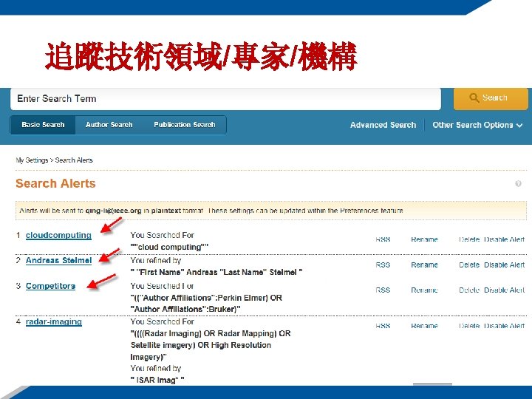Click the ""cloud computing"" query text
Screen dimensions: 532x399
169,247
